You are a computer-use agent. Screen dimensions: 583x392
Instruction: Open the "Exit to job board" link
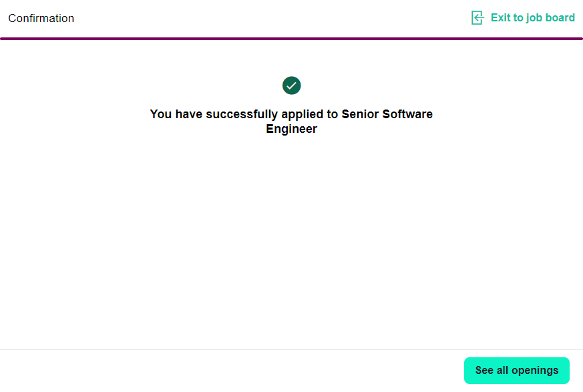tap(532, 18)
